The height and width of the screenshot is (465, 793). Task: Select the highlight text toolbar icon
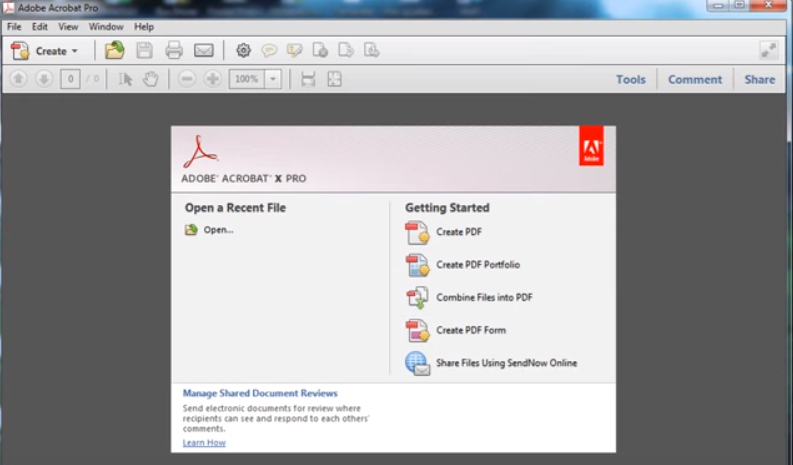pos(294,50)
